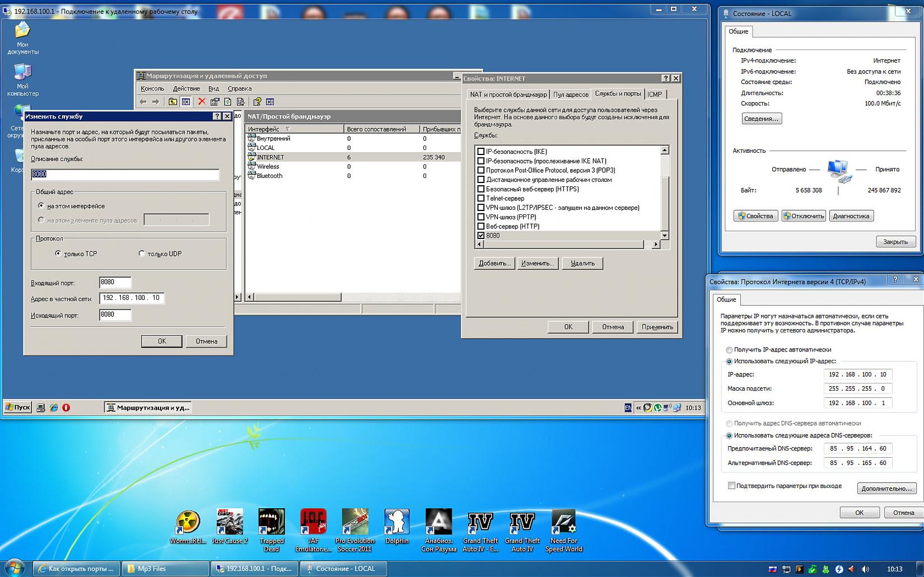This screenshot has width=924, height=577.
Task: Click the Интерфейс column header sort arrow
Action: click(288, 129)
